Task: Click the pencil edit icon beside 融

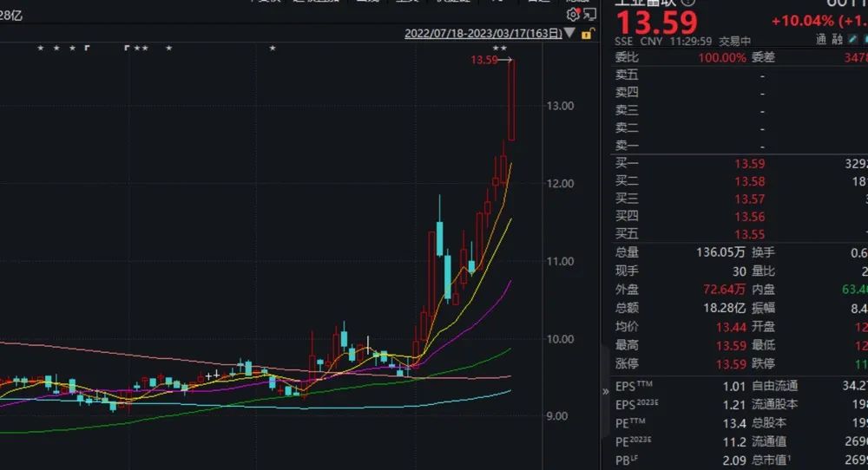Action: point(853,39)
